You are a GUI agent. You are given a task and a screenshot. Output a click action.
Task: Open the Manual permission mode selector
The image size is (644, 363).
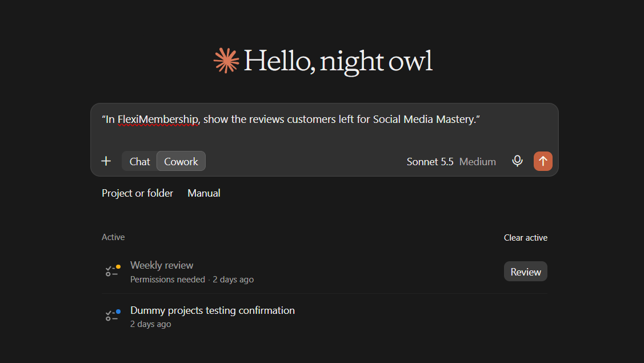tap(203, 193)
